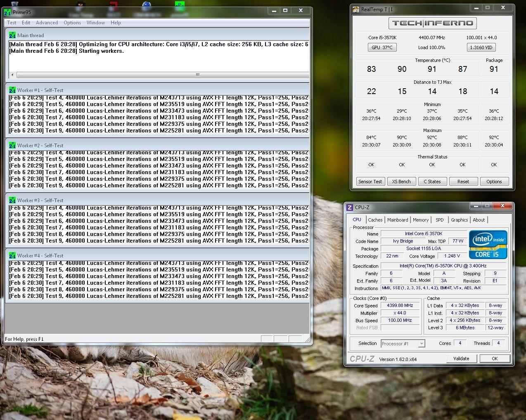Click the Core Speed 4399.88 MHz value
The image size is (526, 420).
[x=400, y=305]
